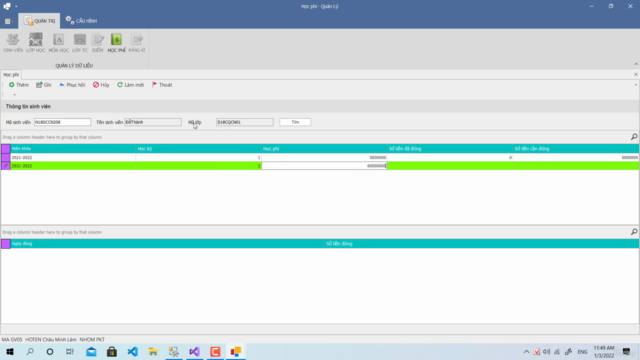Open the LỚP HỌC ribbon icon
Viewport: 640px width, 360px height.
coord(36,43)
